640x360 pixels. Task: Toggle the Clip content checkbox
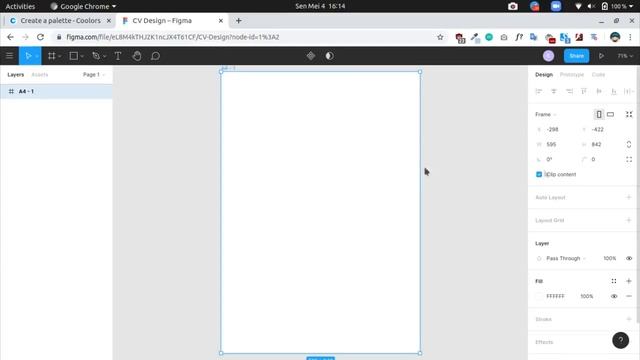pos(539,174)
